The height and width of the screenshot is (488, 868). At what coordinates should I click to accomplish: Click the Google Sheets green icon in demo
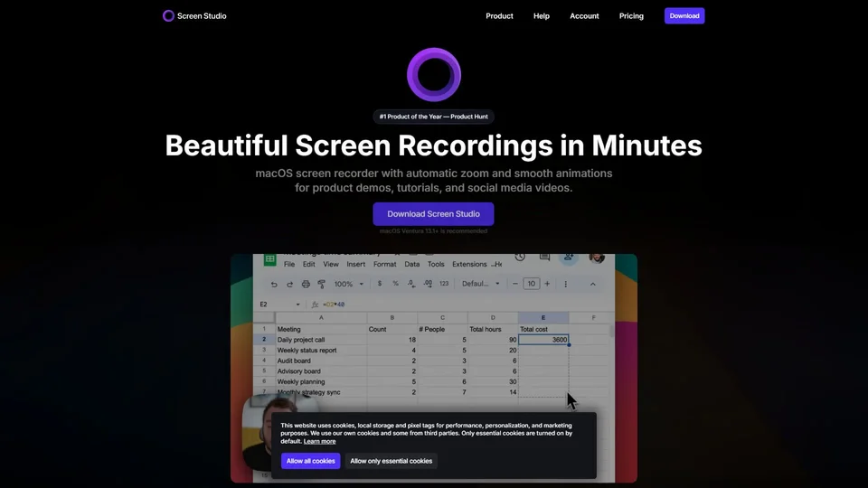(x=269, y=259)
